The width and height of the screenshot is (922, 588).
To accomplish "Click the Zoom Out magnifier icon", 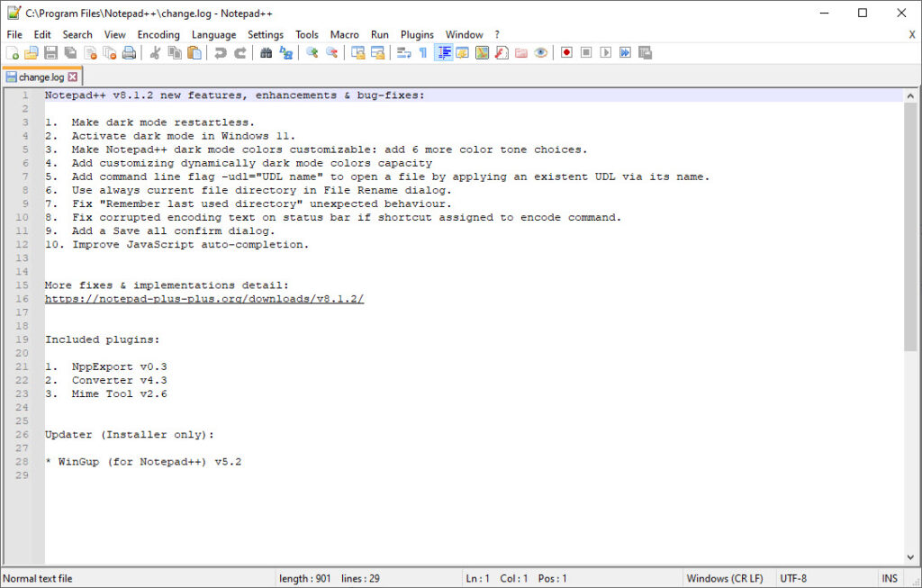I will coord(331,53).
